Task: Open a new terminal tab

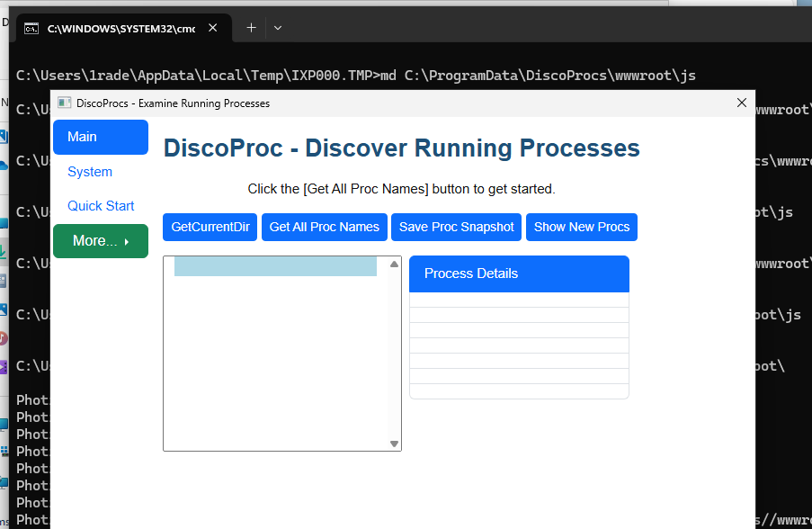Action: (x=251, y=28)
